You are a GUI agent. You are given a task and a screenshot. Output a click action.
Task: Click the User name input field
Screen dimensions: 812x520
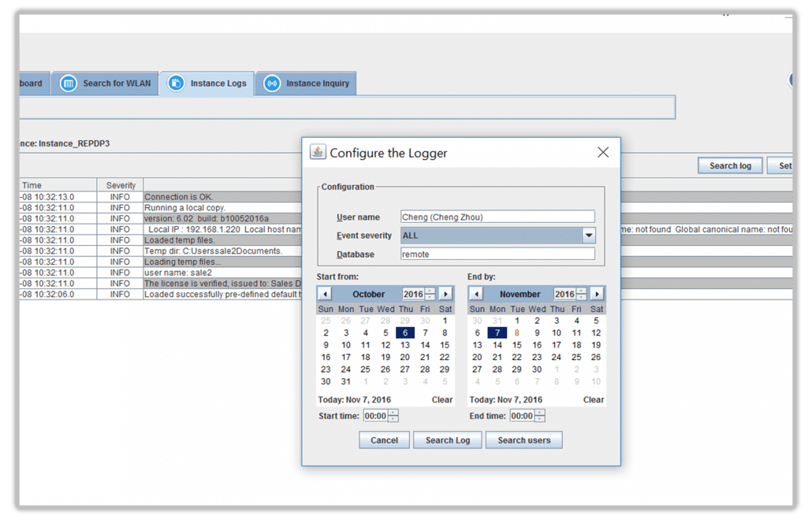(497, 217)
